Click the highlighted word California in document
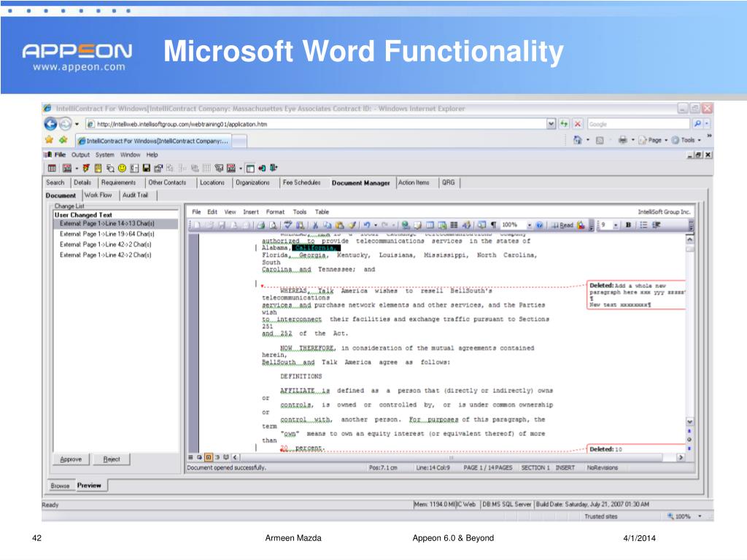 pos(315,248)
